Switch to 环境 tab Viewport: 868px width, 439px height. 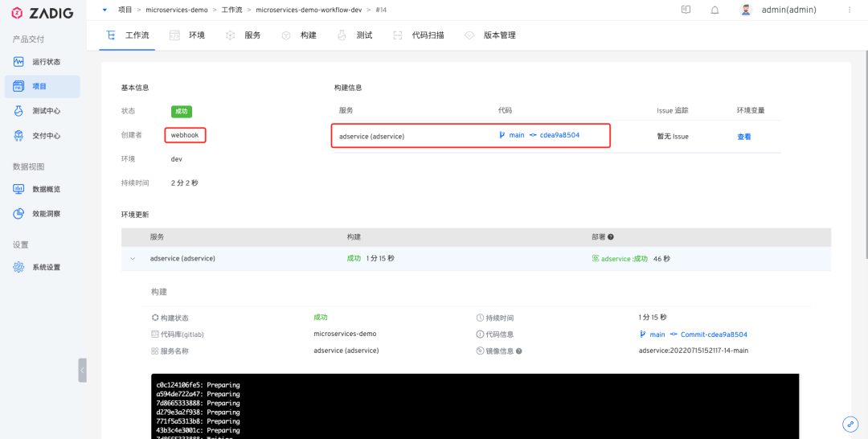pyautogui.click(x=187, y=35)
